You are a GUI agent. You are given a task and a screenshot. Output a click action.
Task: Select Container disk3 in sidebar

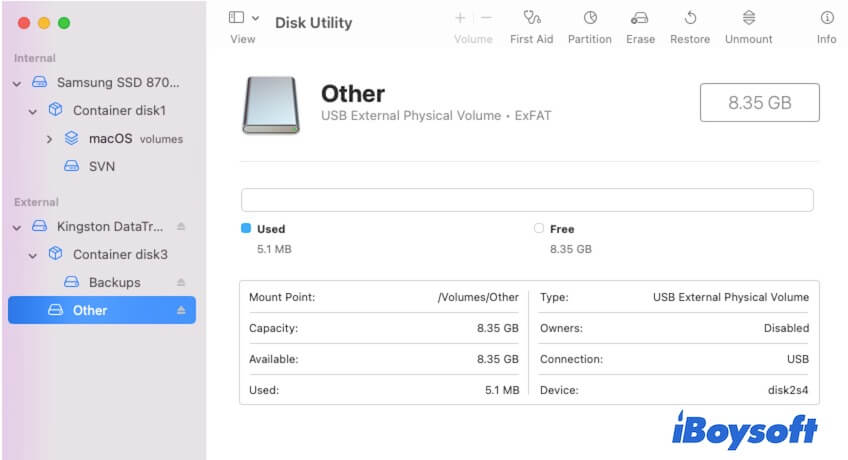(102, 254)
